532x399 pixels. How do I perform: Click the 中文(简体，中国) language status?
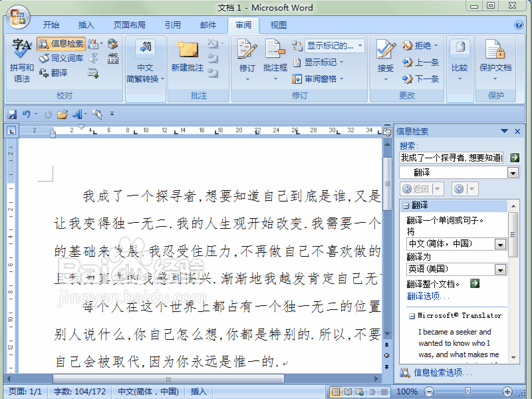[148, 392]
